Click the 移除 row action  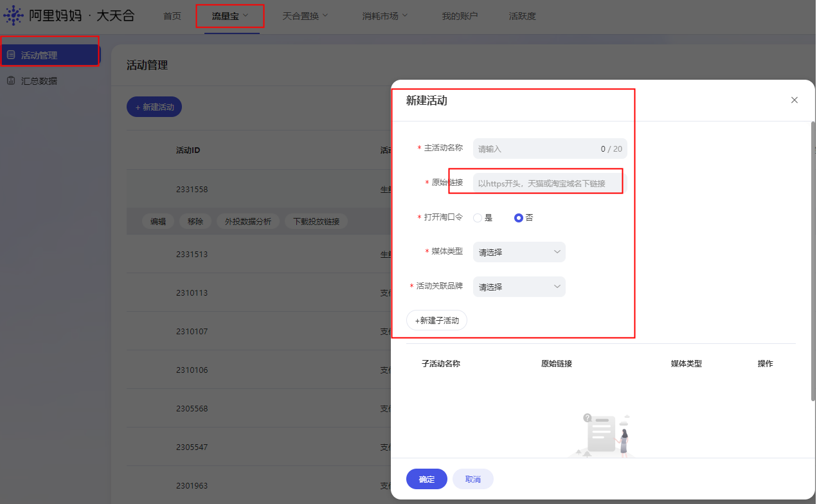click(195, 221)
